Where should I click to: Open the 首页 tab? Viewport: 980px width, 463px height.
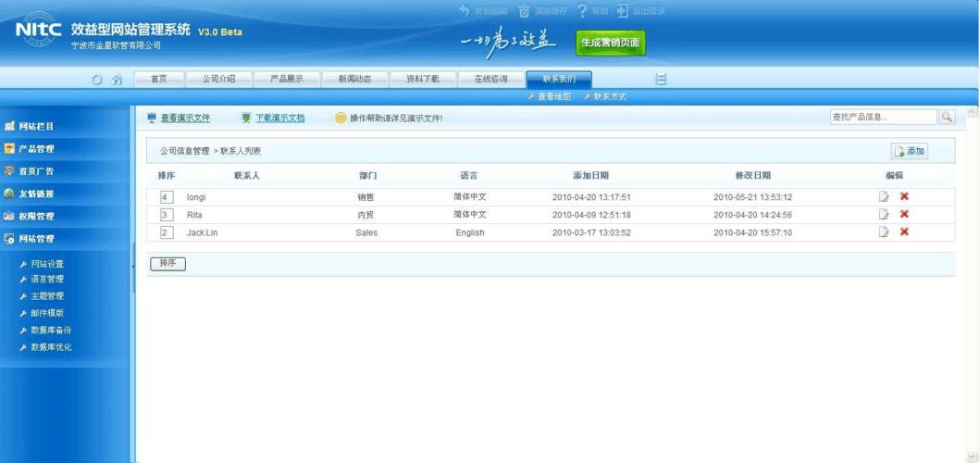tap(159, 79)
